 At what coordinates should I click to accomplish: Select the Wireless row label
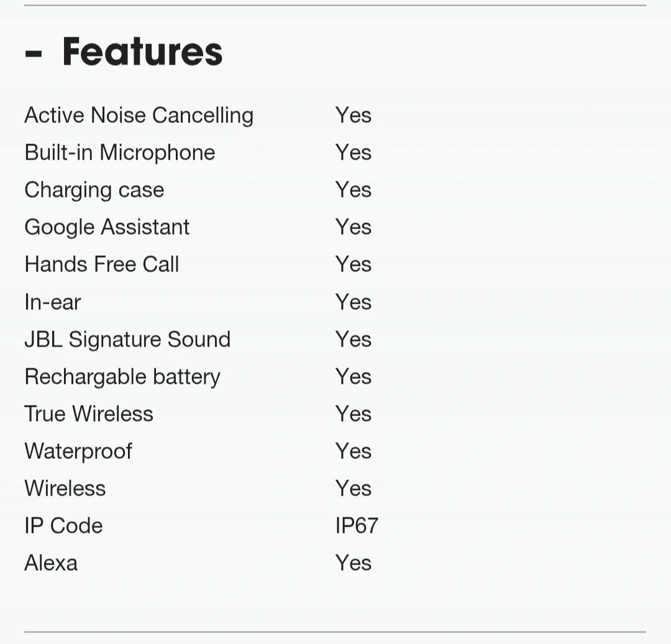click(x=65, y=488)
